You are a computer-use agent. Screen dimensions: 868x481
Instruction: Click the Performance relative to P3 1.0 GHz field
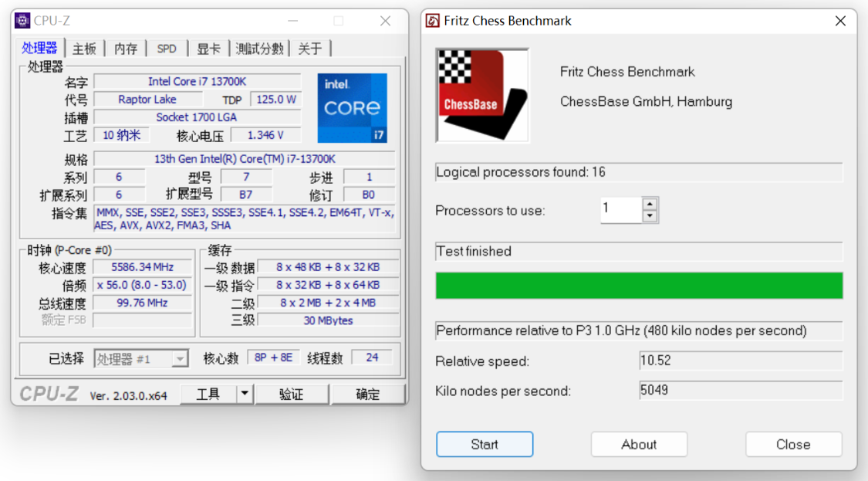click(639, 330)
